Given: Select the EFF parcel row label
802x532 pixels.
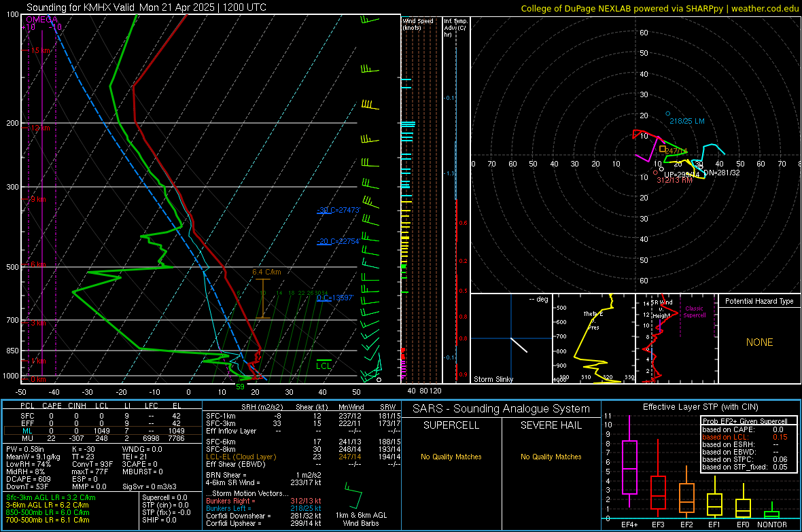Looking at the screenshot, I should coord(27,423).
